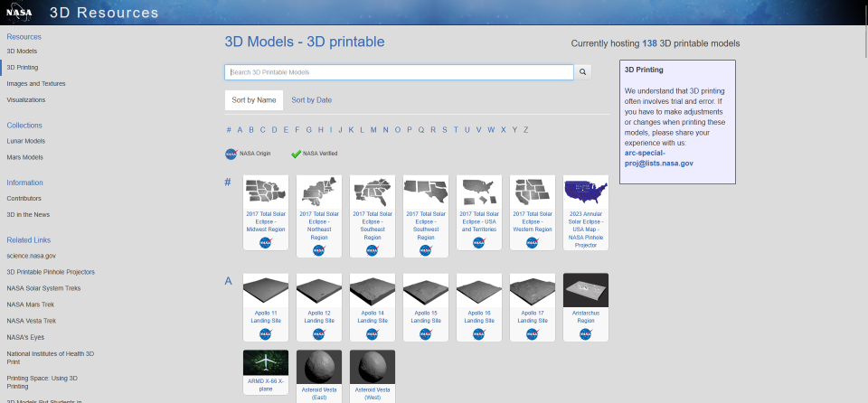This screenshot has height=403, width=868.
Task: Open 2023 Annular Solar Eclipse USA Map thumbnail
Action: click(x=586, y=191)
